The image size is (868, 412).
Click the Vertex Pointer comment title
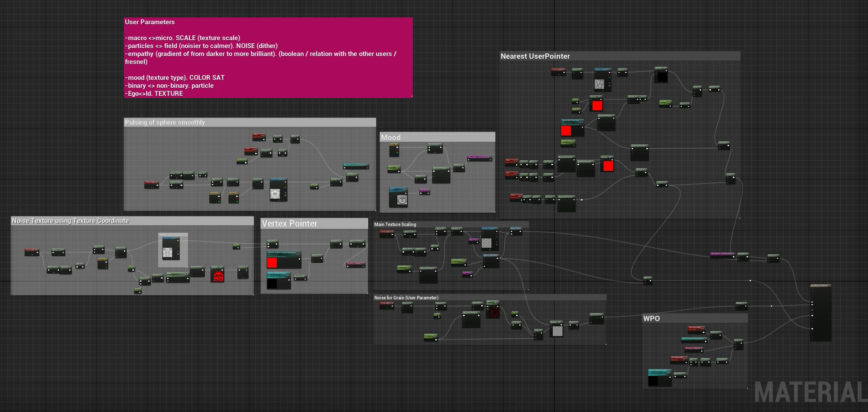click(290, 223)
